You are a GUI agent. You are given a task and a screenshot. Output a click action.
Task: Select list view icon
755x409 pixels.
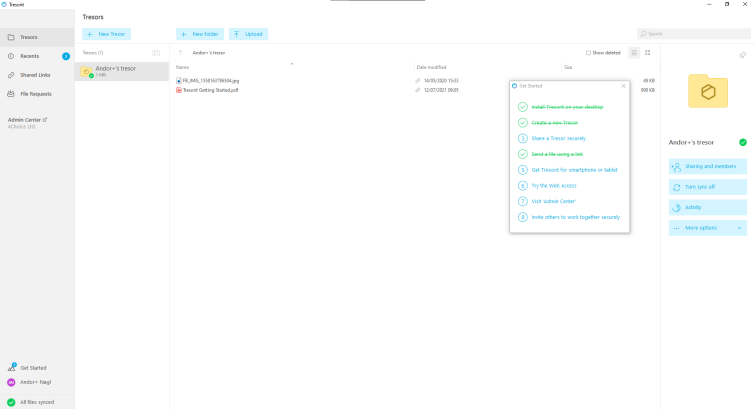tap(634, 53)
